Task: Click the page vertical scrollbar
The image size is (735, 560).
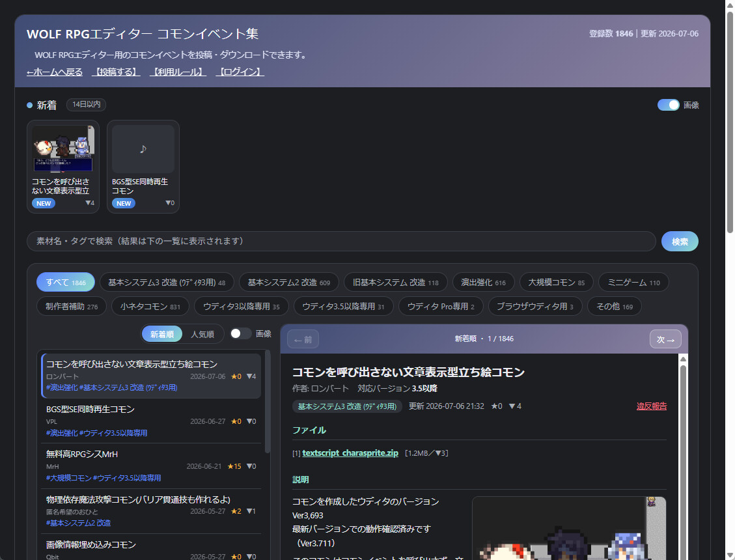Action: pyautogui.click(x=730, y=122)
